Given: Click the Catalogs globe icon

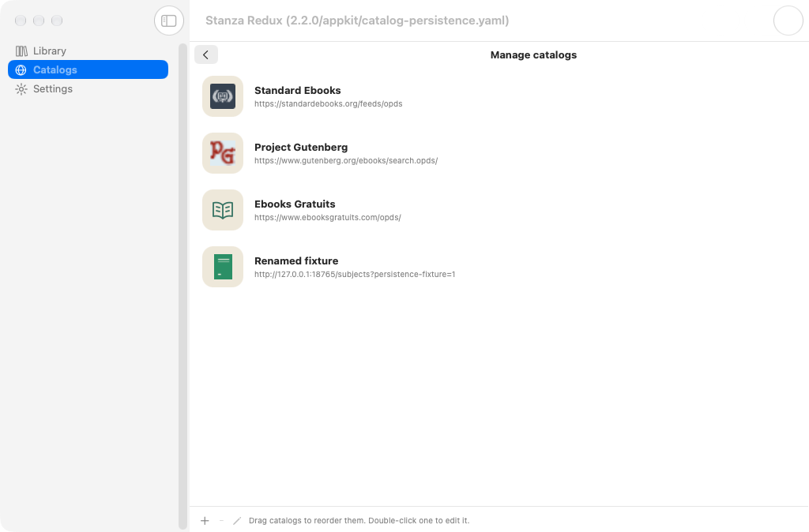Looking at the screenshot, I should coord(21,70).
